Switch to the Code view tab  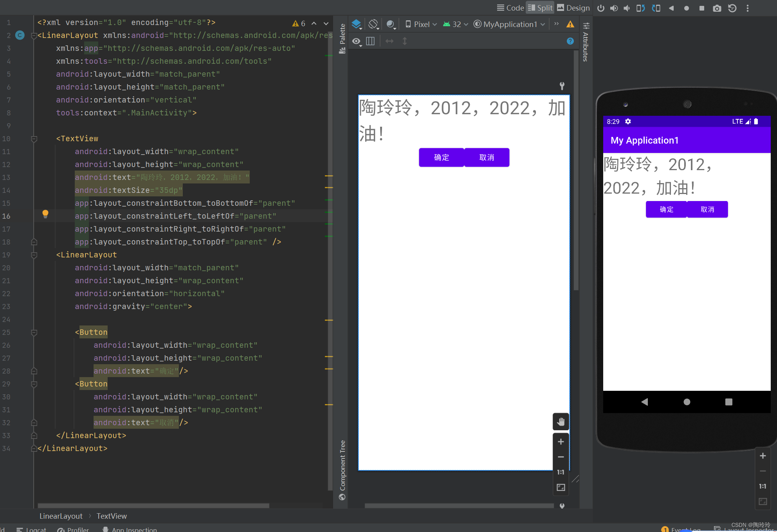pos(510,8)
